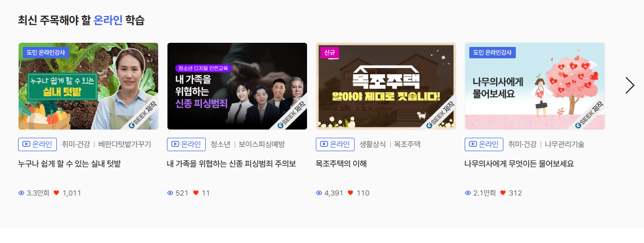Screen dimensions: 644x243
Task: Select the 보이스피싱예방 category label
Action: point(262,144)
